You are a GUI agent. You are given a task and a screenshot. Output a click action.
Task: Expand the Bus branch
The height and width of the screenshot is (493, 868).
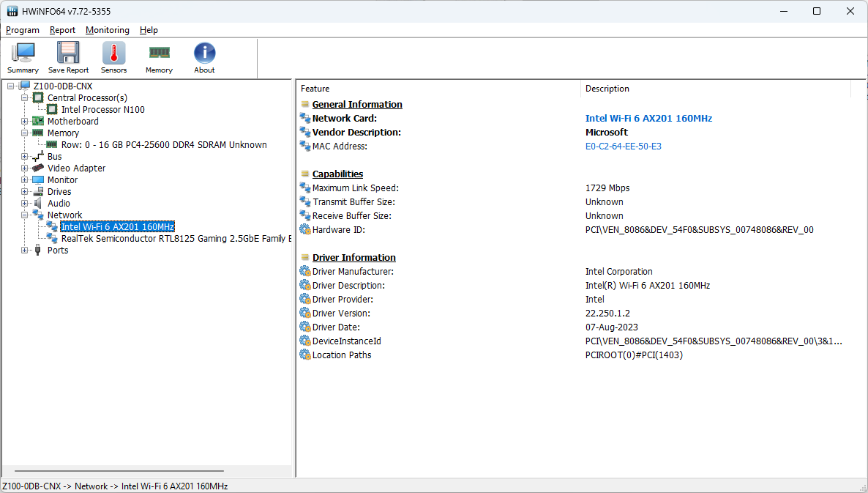(x=24, y=157)
